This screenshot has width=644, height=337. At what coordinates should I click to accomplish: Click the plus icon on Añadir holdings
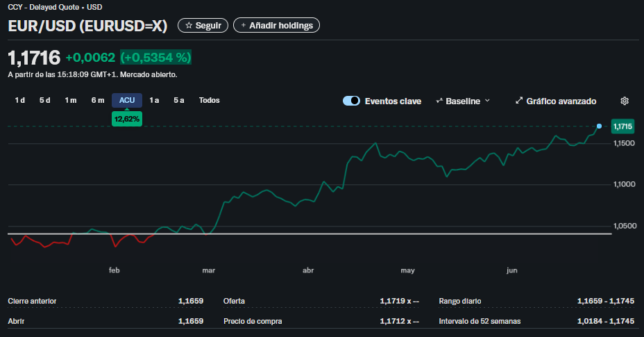point(243,26)
